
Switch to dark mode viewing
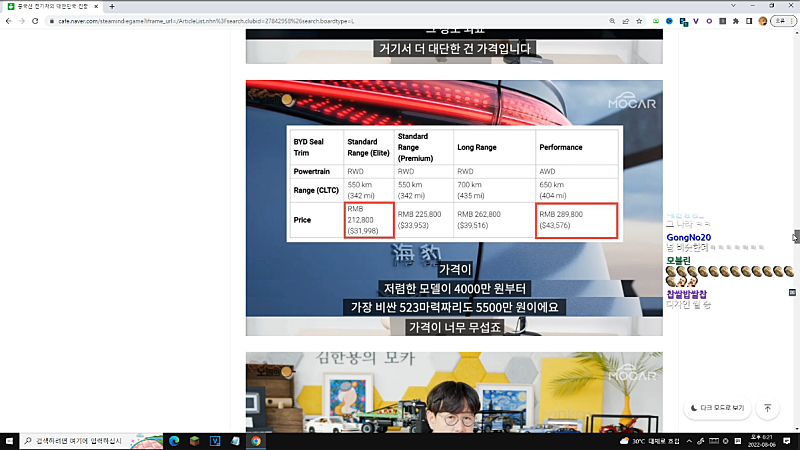pos(717,408)
